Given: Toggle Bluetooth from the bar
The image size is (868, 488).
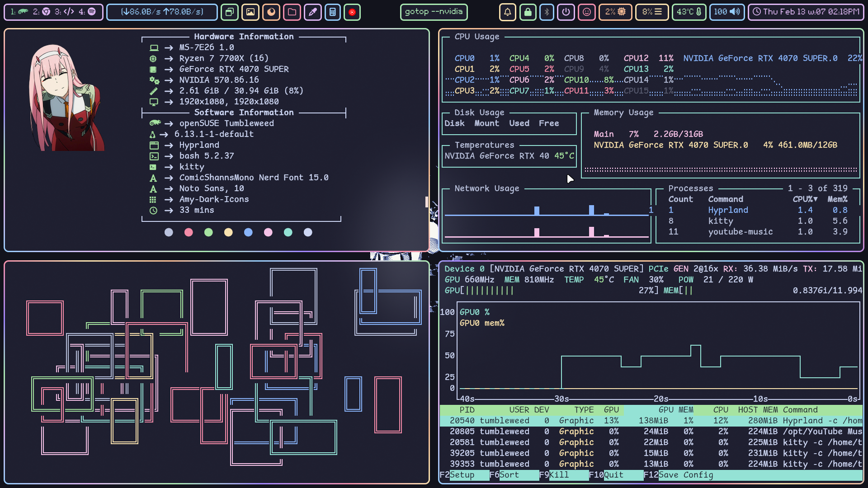Looking at the screenshot, I should point(547,12).
